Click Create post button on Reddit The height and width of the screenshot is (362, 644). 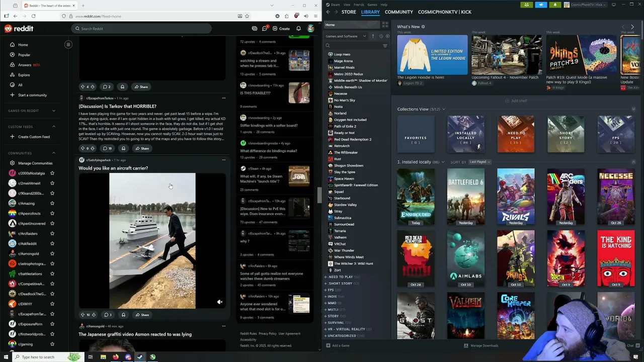281,29
